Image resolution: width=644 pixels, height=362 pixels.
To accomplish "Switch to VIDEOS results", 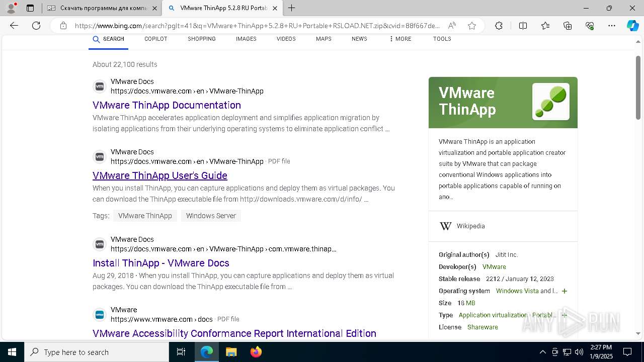I will (x=286, y=39).
